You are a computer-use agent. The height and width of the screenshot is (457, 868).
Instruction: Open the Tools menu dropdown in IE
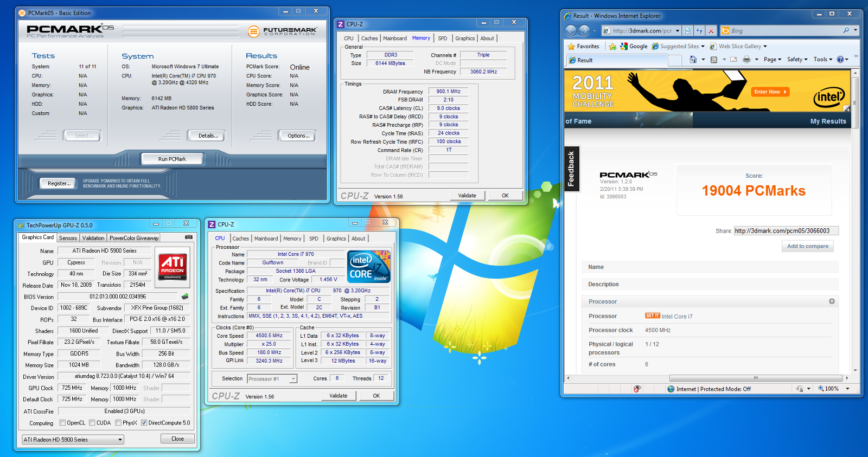point(822,60)
